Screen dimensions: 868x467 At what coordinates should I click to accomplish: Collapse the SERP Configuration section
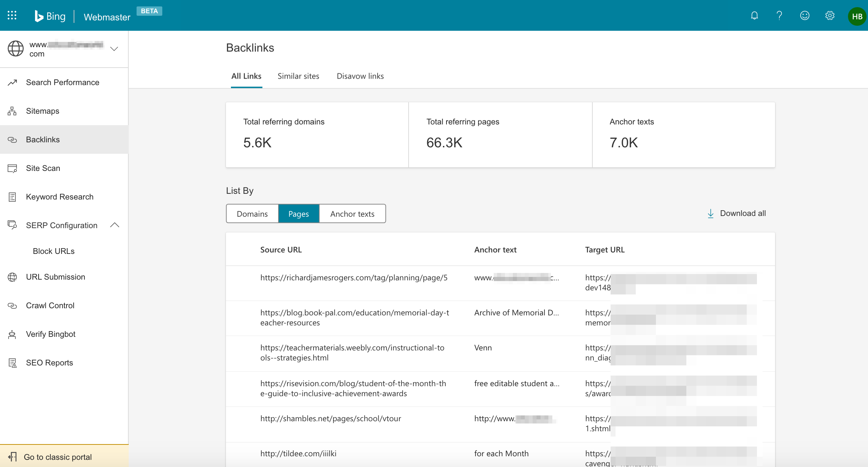[x=115, y=225]
